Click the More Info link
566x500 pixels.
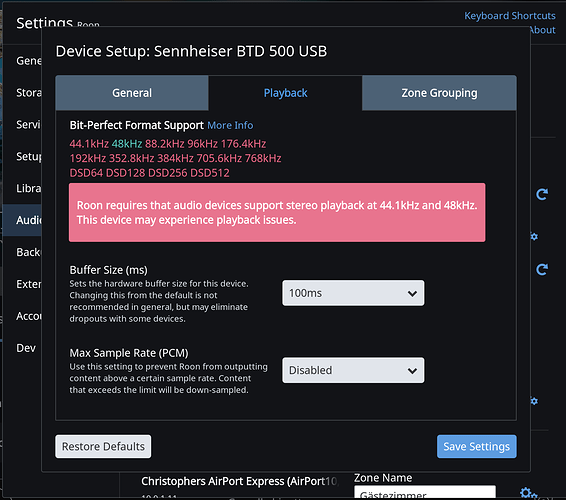coord(230,125)
